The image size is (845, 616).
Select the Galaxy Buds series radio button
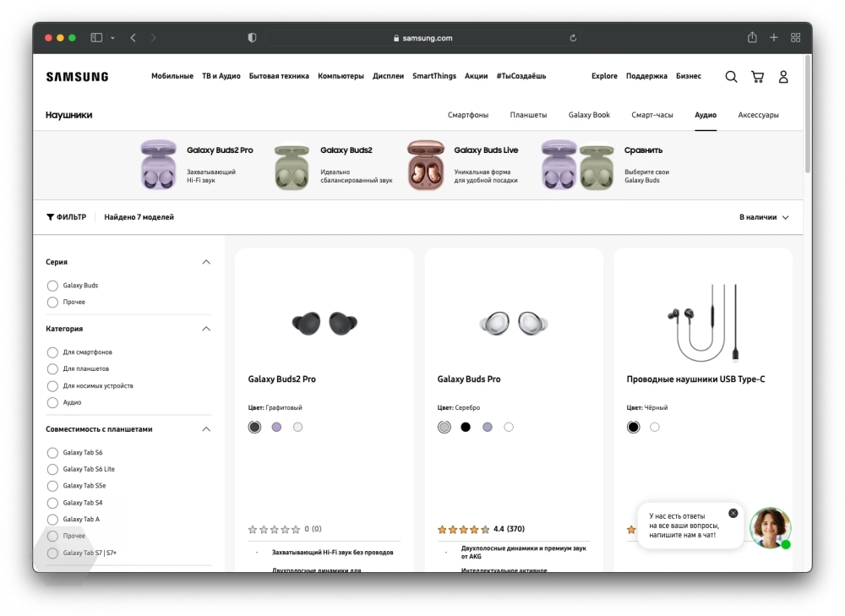click(52, 286)
